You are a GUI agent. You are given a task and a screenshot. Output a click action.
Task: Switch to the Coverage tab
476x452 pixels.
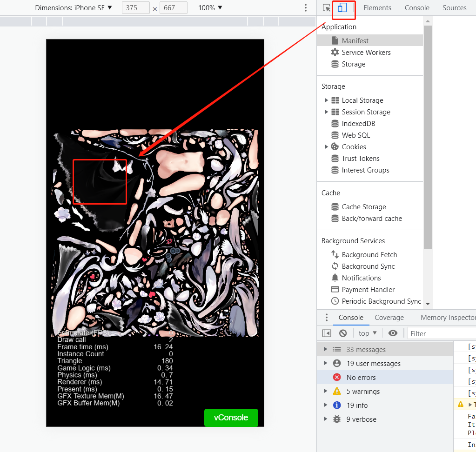point(389,318)
